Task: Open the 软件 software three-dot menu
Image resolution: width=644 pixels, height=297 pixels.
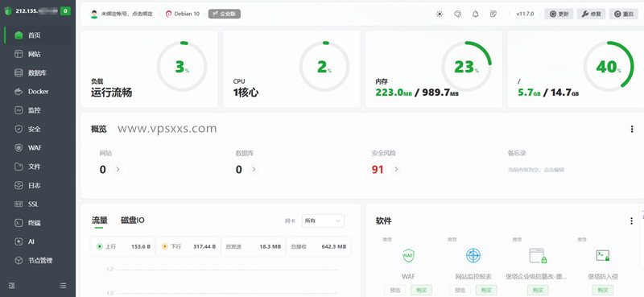Action: click(x=632, y=221)
